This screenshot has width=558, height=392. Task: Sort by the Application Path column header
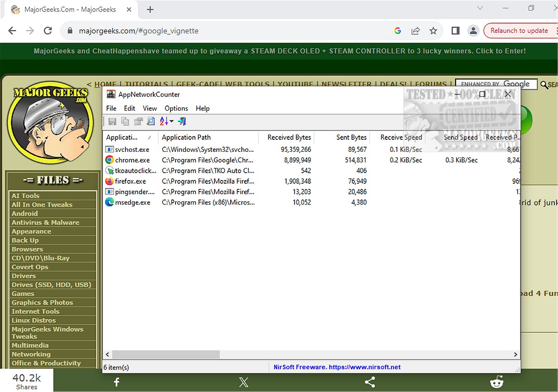[x=208, y=137]
